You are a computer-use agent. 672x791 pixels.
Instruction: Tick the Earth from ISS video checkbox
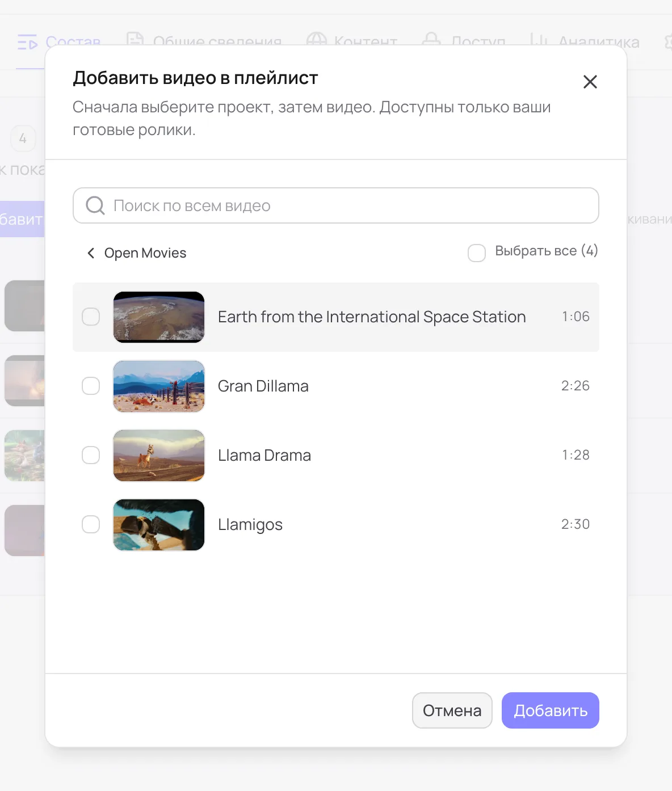click(x=91, y=317)
